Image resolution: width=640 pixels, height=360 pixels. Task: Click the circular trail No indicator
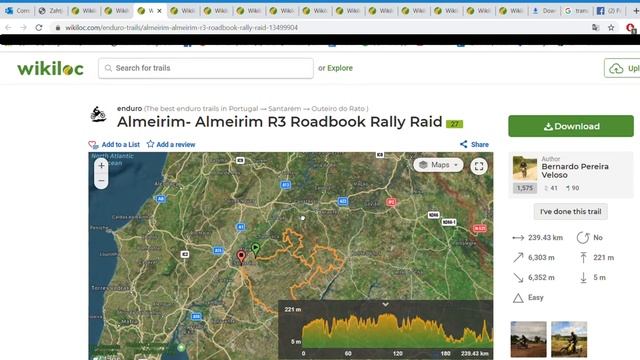[590, 238]
